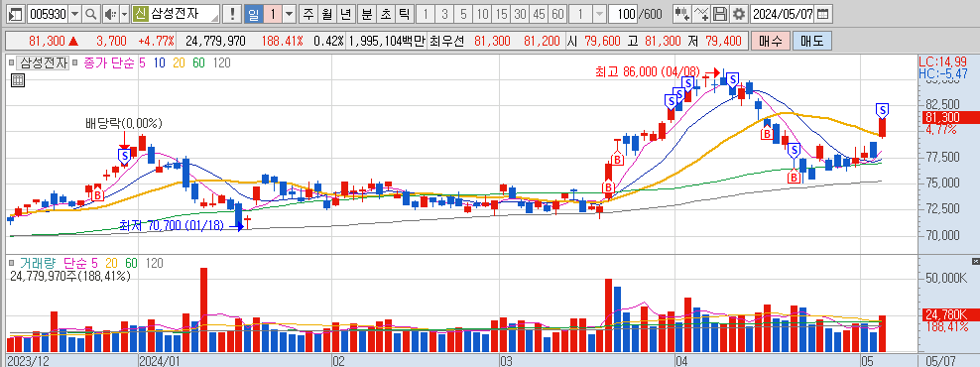The image size is (980, 367).
Task: Select the 10 interval button
Action: pos(482,14)
